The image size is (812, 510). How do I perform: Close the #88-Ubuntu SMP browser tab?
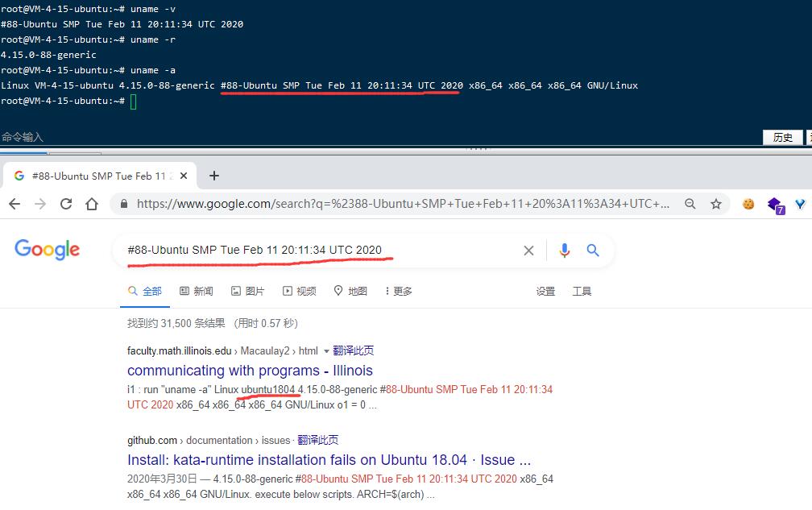click(x=184, y=176)
